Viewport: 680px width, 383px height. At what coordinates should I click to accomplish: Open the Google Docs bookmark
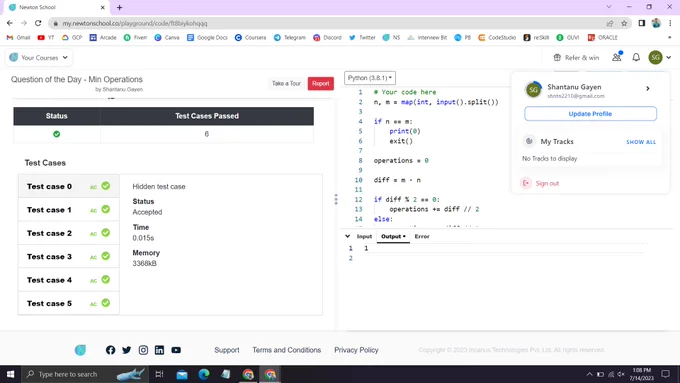[207, 38]
